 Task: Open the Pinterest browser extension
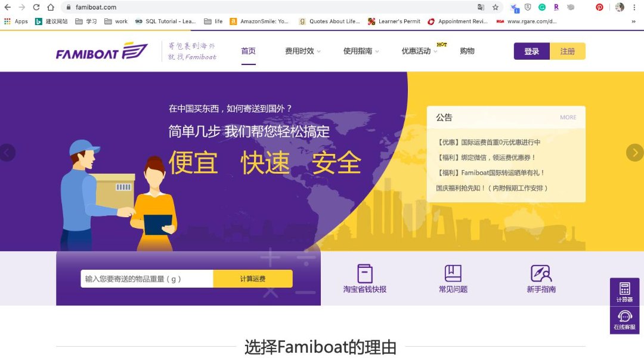pos(599,7)
